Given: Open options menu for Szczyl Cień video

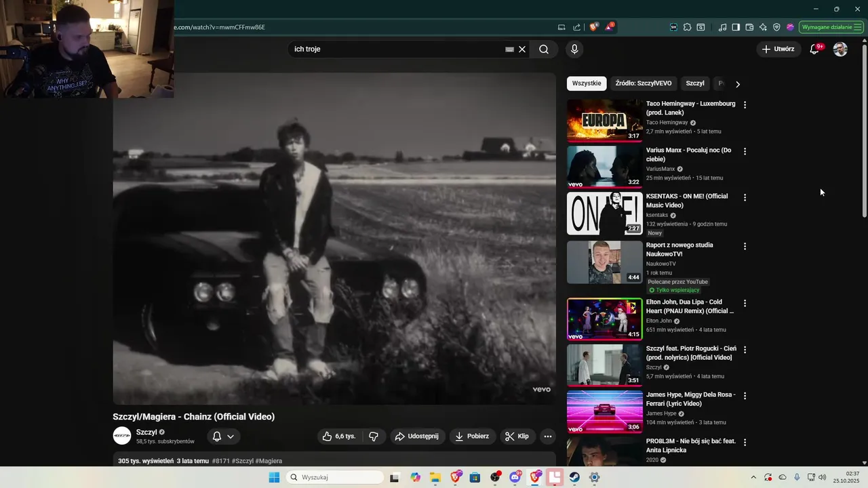Looking at the screenshot, I should point(745,350).
